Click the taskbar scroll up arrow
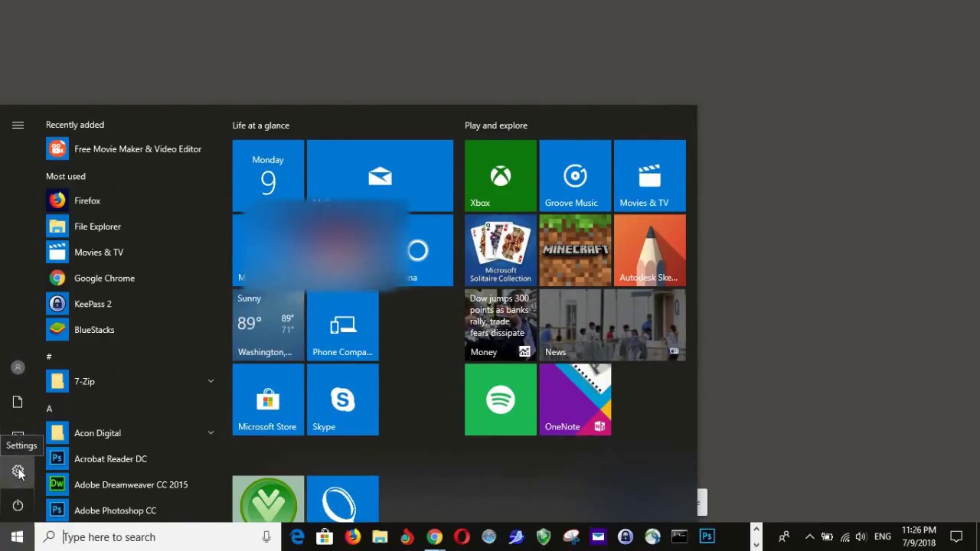 click(x=756, y=529)
